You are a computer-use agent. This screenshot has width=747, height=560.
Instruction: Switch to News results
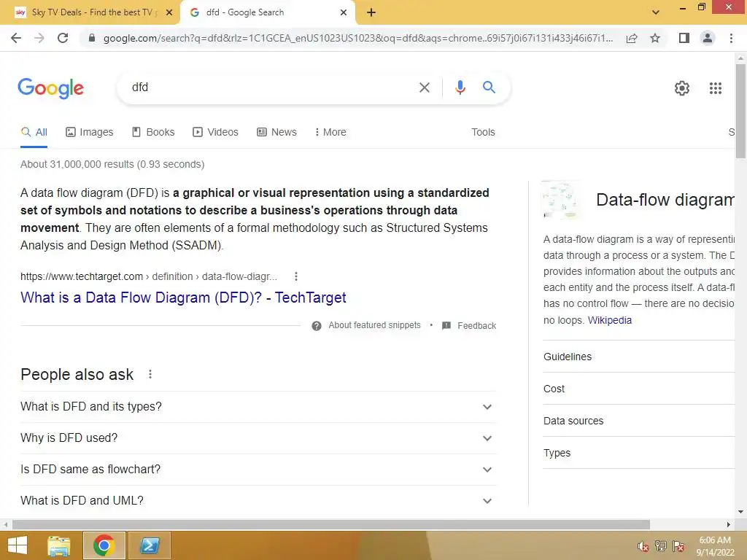[x=276, y=133]
